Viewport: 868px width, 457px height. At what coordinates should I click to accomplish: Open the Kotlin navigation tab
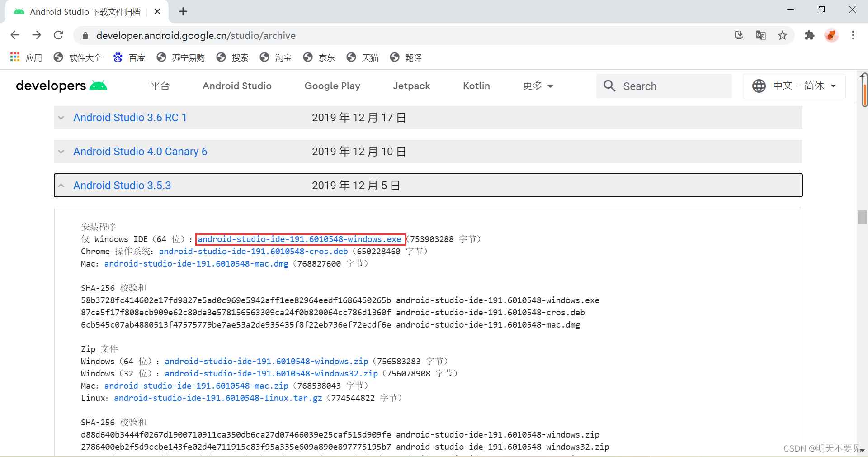(476, 86)
